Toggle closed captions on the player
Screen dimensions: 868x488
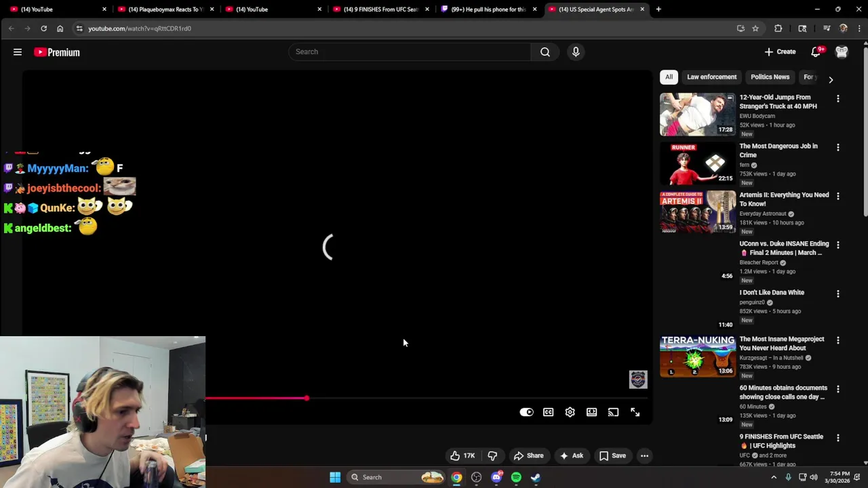tap(549, 412)
